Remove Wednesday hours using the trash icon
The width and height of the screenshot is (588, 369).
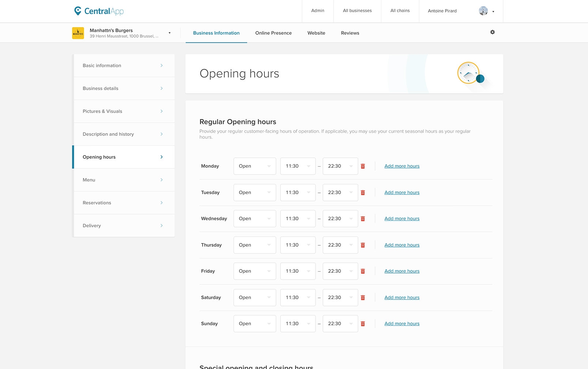[x=363, y=219]
